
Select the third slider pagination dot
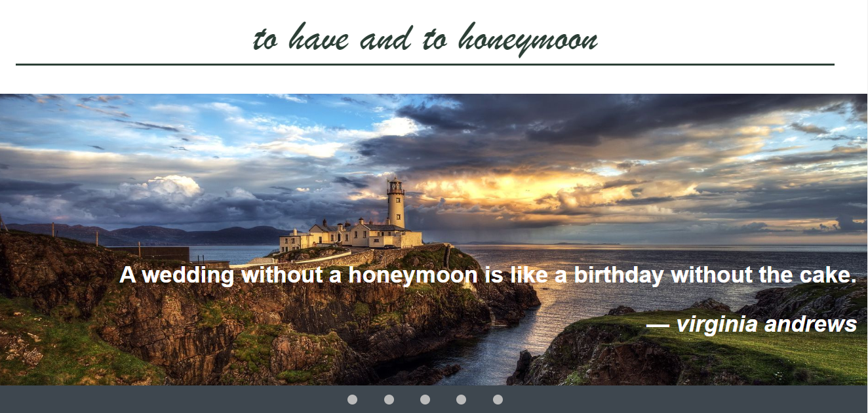click(x=425, y=399)
